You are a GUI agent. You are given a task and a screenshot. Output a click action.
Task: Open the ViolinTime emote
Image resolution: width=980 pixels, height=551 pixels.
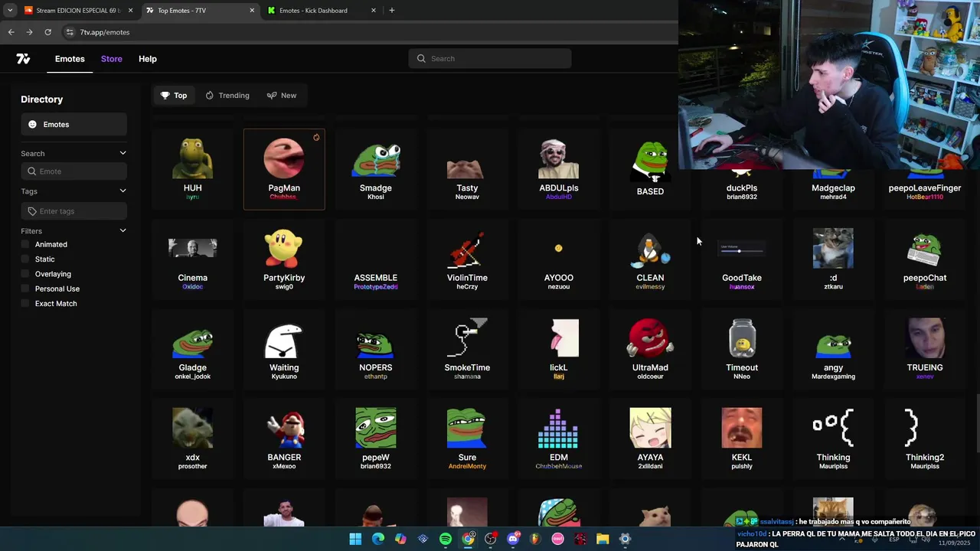(x=467, y=259)
